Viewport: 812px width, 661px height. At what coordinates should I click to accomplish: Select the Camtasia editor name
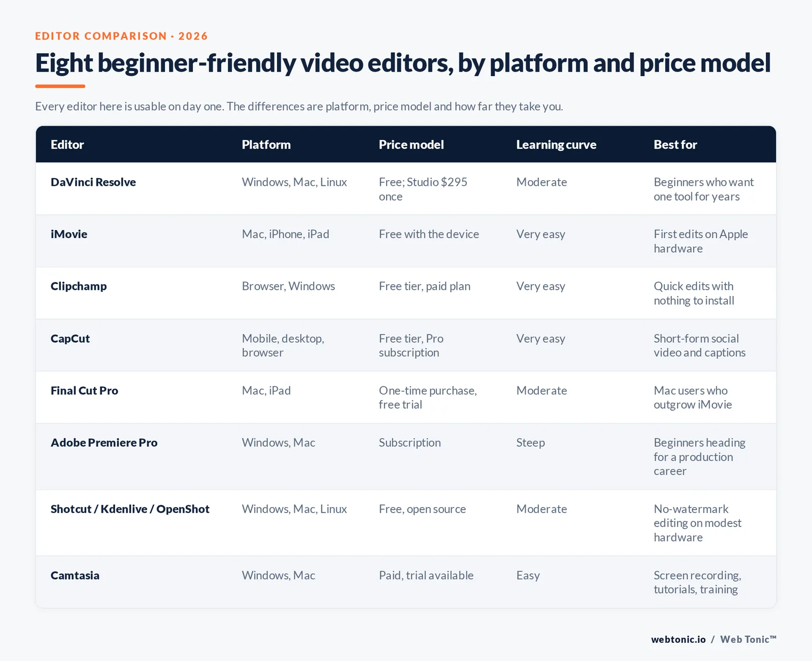click(x=75, y=576)
